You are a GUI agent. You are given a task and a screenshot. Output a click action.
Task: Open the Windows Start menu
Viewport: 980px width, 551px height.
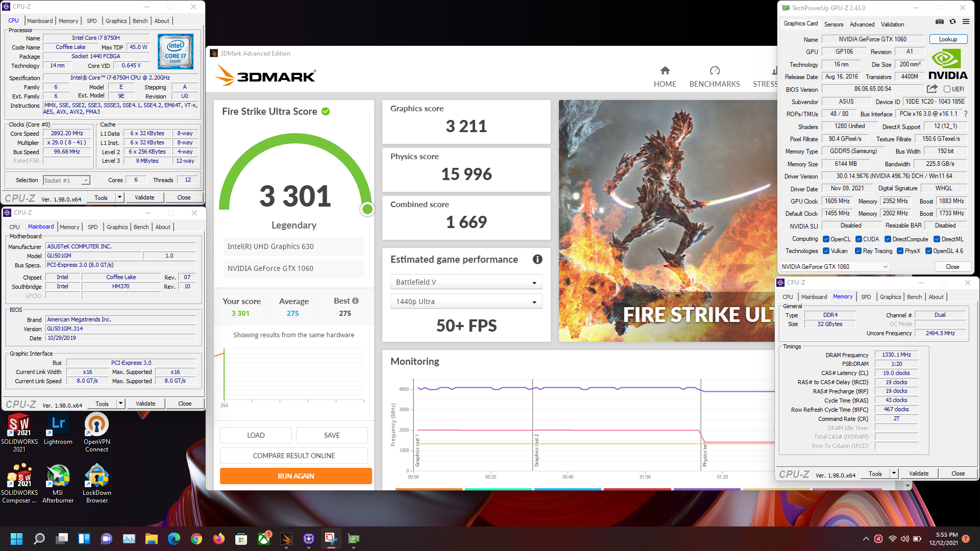pyautogui.click(x=17, y=539)
